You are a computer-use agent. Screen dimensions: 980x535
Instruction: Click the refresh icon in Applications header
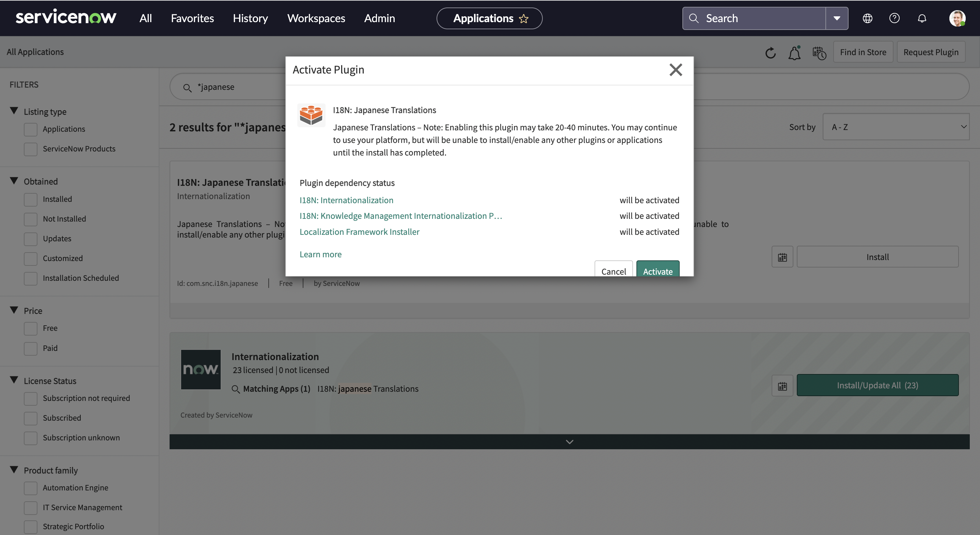770,52
